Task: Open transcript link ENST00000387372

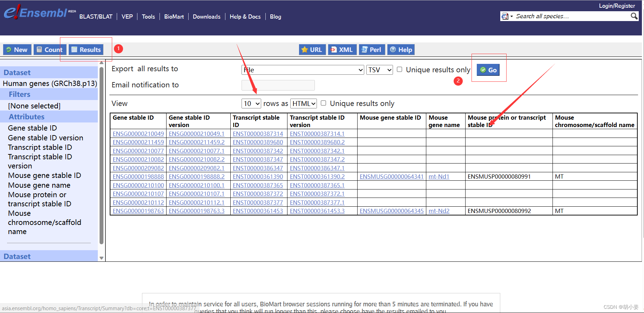Action: [x=258, y=194]
